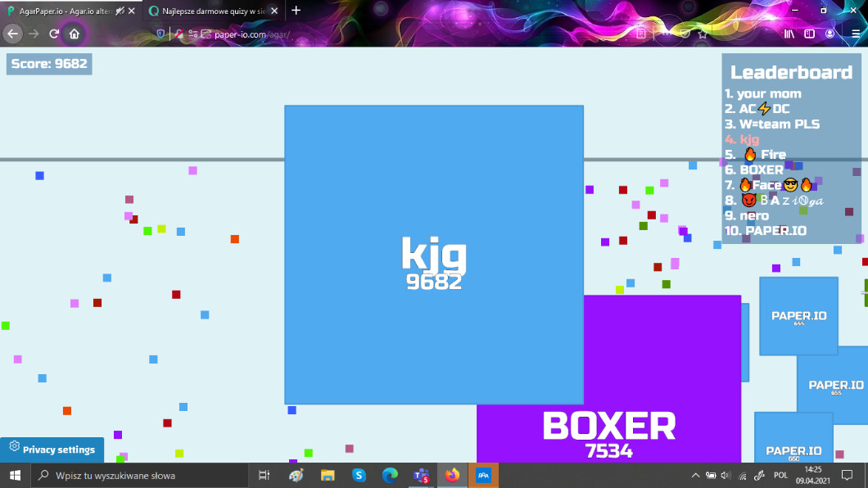The image size is (868, 488).
Task: Bookmark this page with the star
Action: tap(703, 34)
